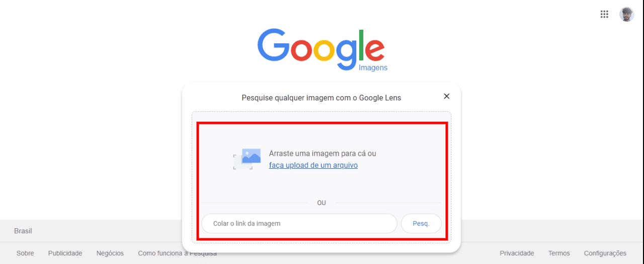Expand the 'Configurações' footer menu

pos(605,253)
